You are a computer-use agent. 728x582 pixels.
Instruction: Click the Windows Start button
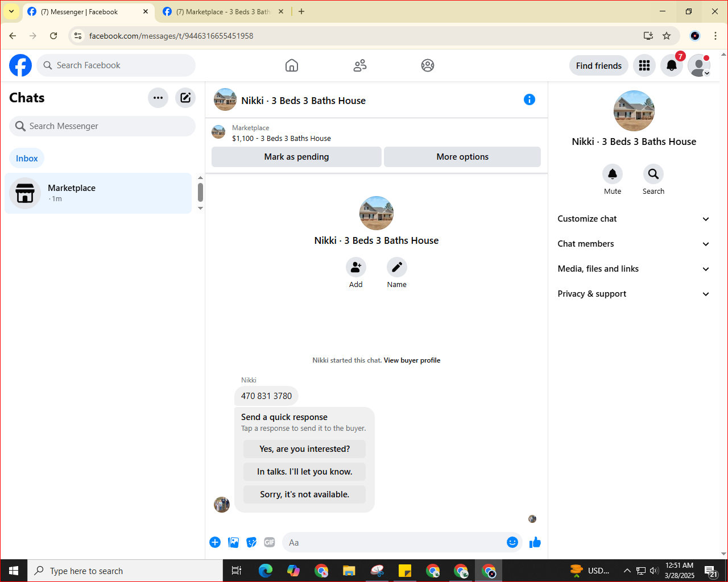(x=14, y=571)
